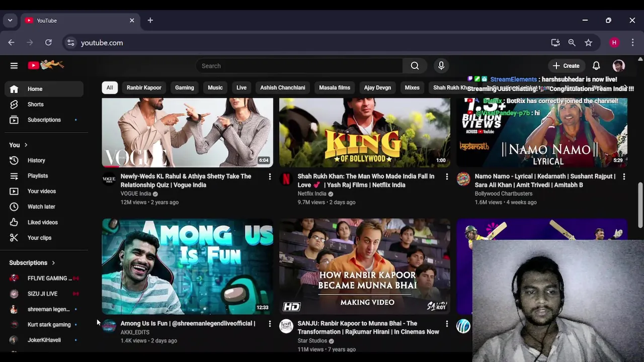Reload the page in Chrome
Viewport: 644px width, 362px height.
[x=48, y=43]
